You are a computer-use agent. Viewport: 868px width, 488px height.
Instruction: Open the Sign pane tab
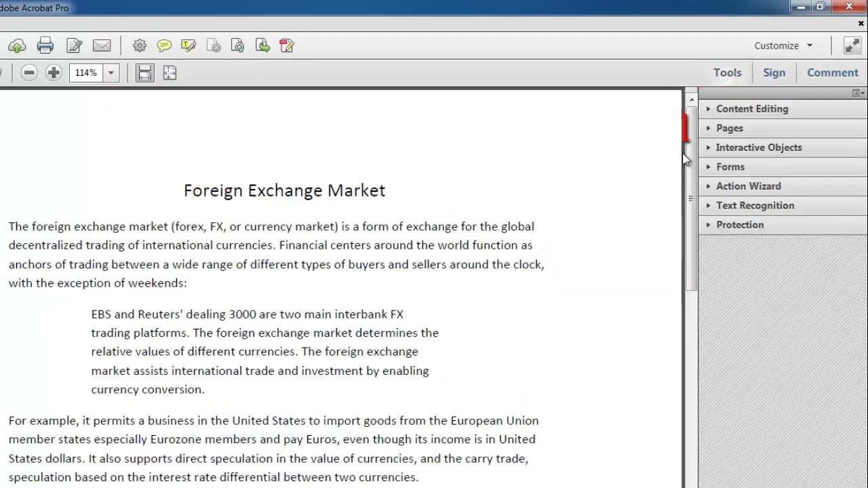[x=774, y=73]
